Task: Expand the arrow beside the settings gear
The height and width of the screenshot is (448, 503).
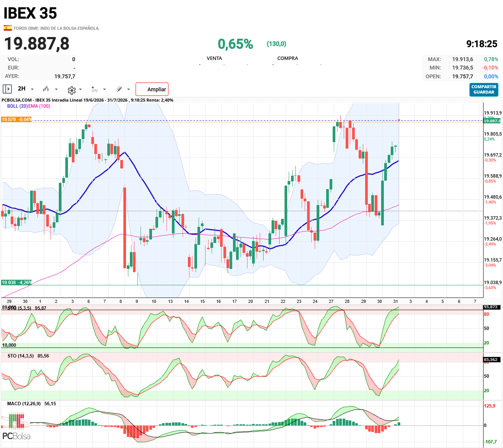Action: coord(80,89)
